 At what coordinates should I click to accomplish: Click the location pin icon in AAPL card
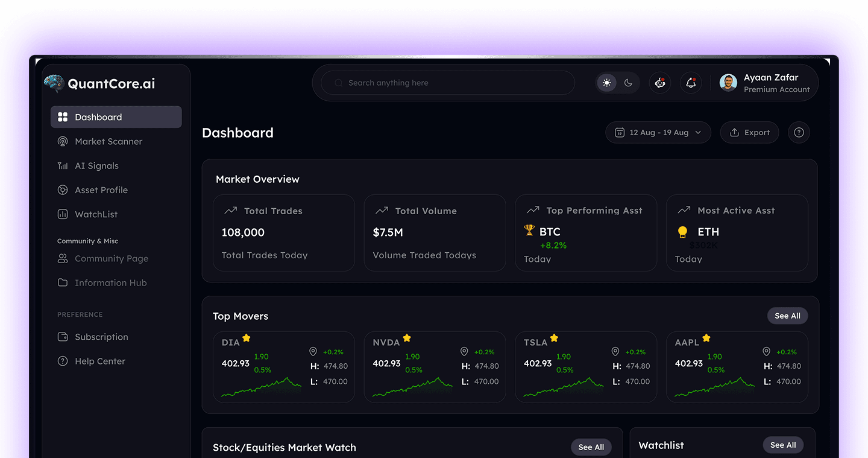tap(766, 352)
